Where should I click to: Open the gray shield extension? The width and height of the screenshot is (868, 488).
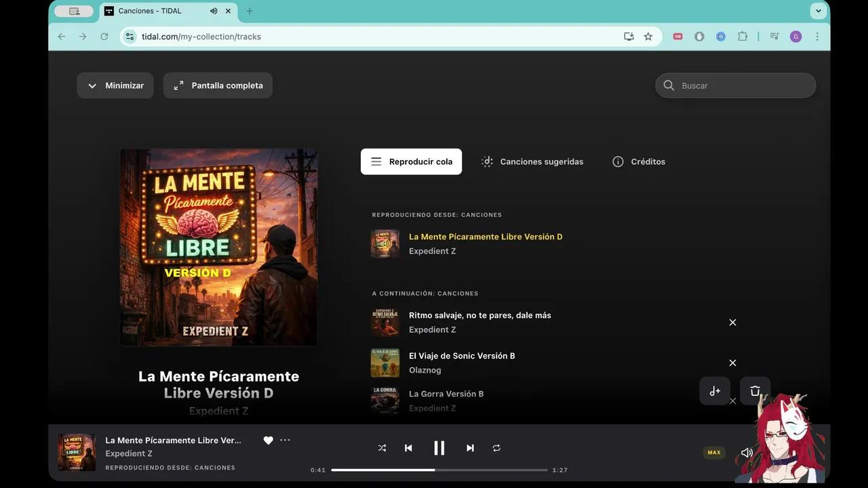click(x=699, y=37)
